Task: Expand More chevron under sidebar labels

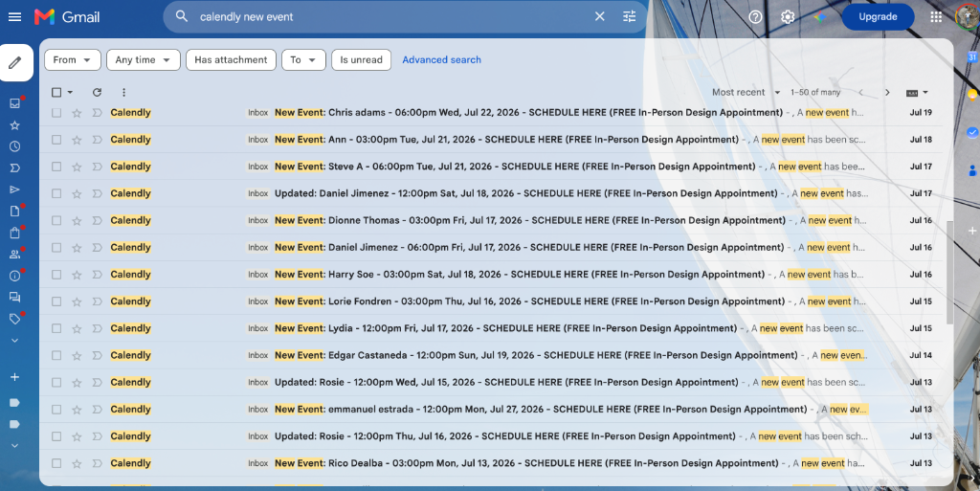Action: tap(15, 341)
